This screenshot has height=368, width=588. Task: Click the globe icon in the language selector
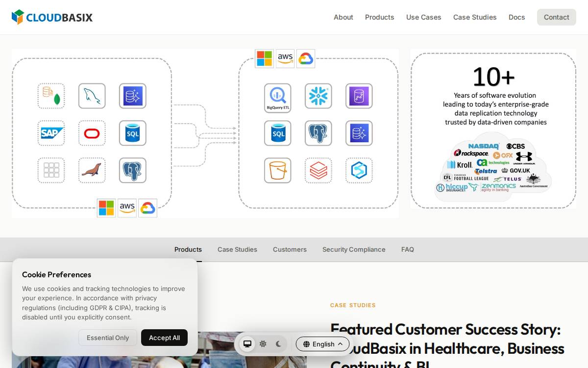[x=307, y=344]
